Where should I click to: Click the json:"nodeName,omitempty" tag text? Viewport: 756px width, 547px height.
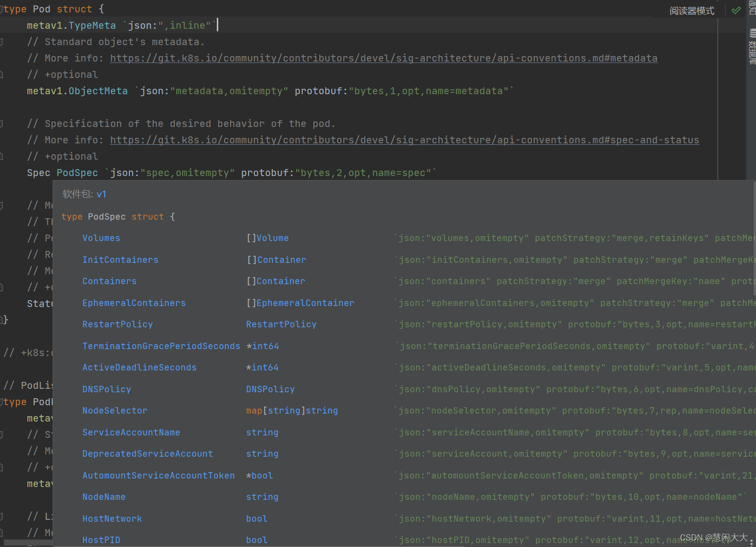tap(466, 497)
